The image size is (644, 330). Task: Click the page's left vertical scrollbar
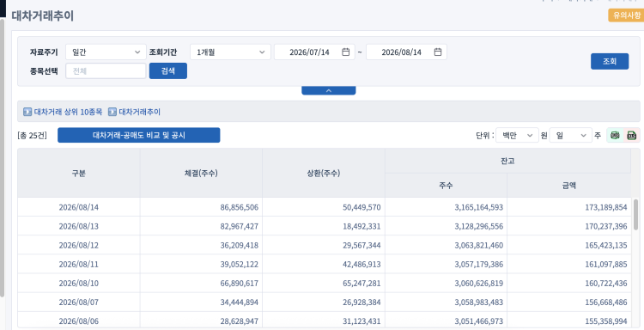pyautogui.click(x=2, y=157)
